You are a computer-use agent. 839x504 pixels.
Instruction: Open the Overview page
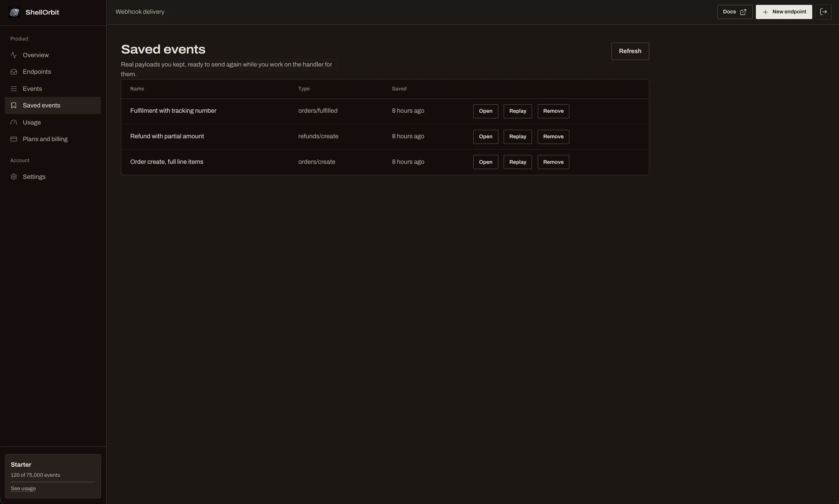point(53,55)
